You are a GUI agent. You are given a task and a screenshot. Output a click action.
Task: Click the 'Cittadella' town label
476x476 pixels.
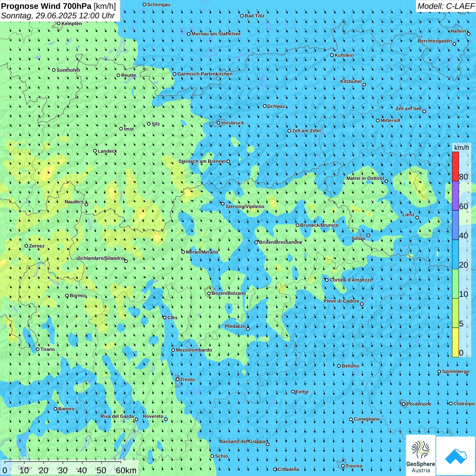coord(288,469)
